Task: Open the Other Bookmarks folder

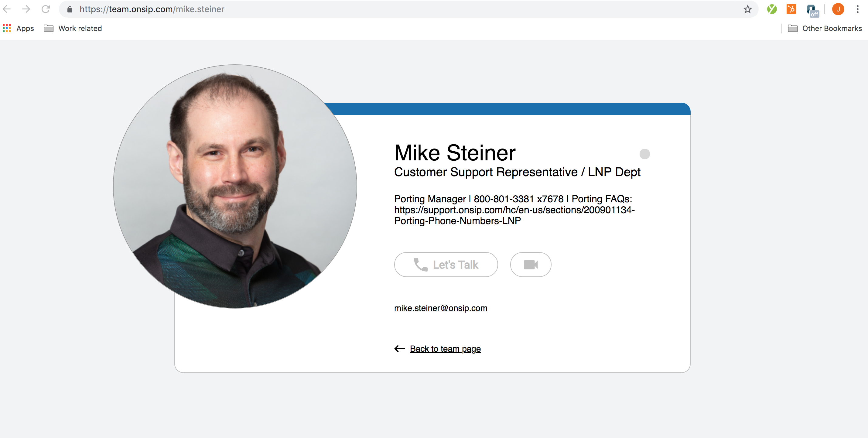Action: coord(825,28)
